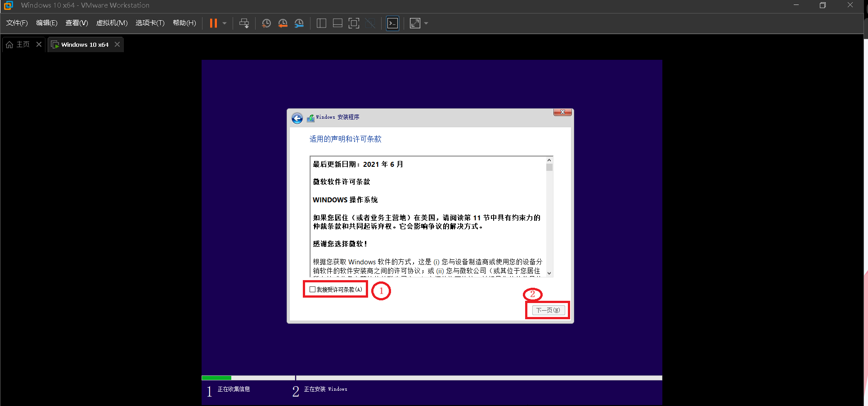This screenshot has width=868, height=406.
Task: Open the console view icon
Action: [x=392, y=23]
